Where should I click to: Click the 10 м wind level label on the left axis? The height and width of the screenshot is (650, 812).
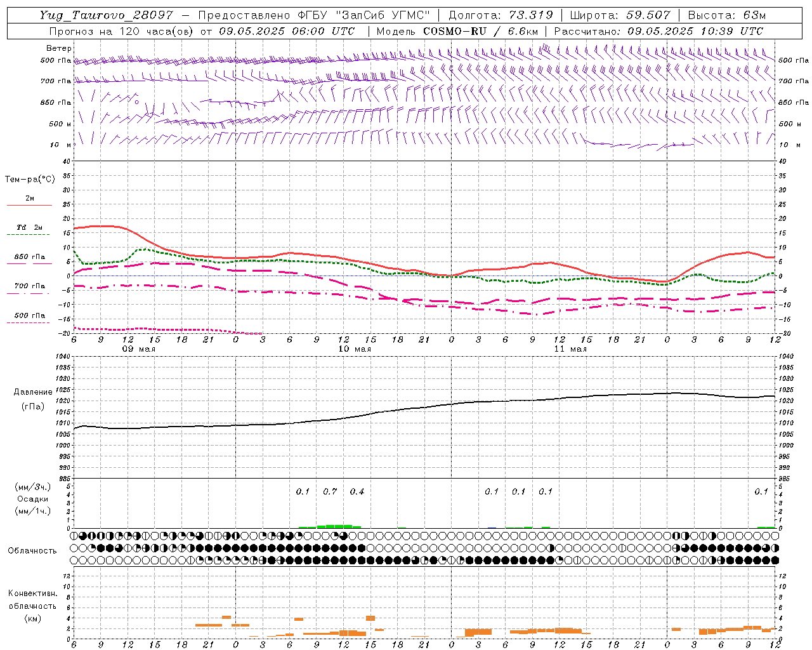click(60, 145)
